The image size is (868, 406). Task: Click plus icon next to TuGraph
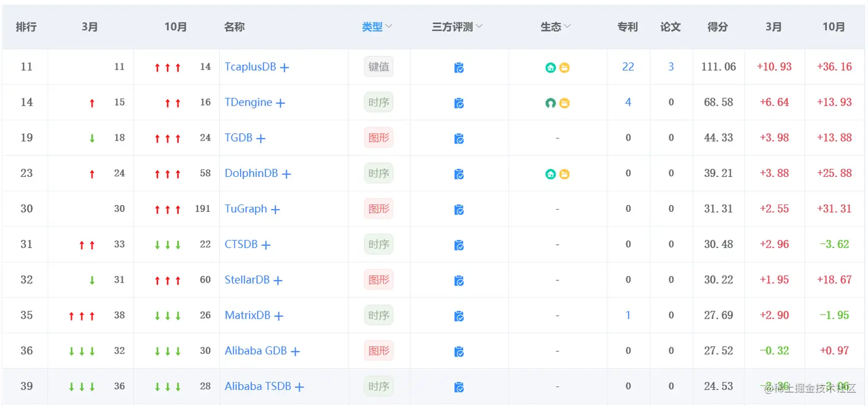276,210
